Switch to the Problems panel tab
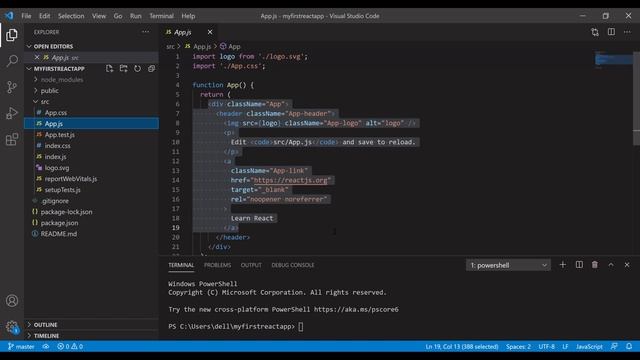 218,265
